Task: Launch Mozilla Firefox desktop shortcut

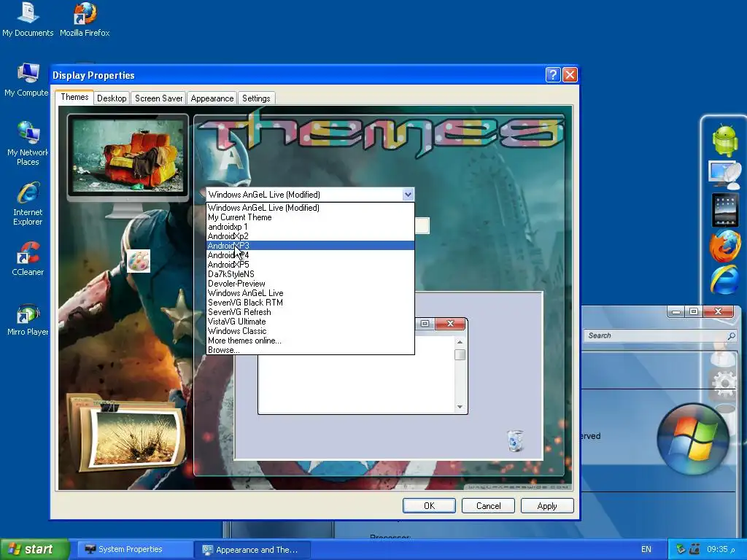Action: point(85,20)
